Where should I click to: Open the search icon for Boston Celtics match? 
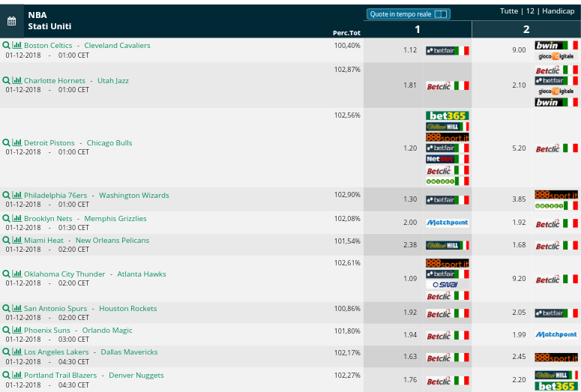(x=6, y=45)
